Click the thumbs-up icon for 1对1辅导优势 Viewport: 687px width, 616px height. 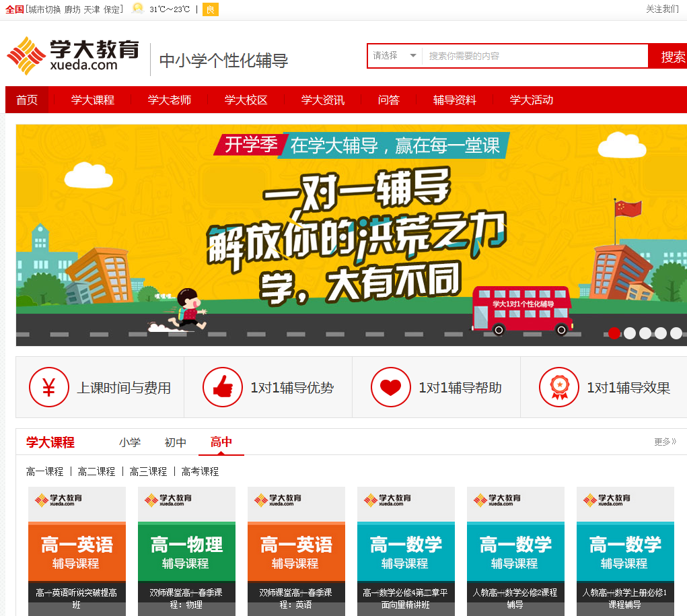[x=223, y=387]
